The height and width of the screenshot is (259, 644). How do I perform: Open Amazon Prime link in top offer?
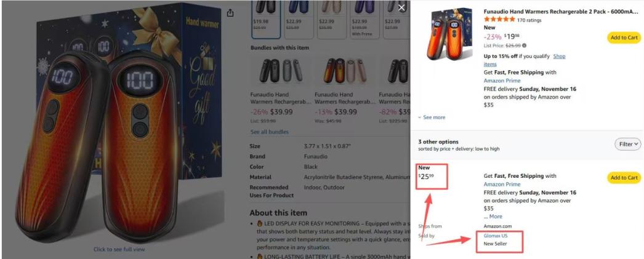point(502,81)
